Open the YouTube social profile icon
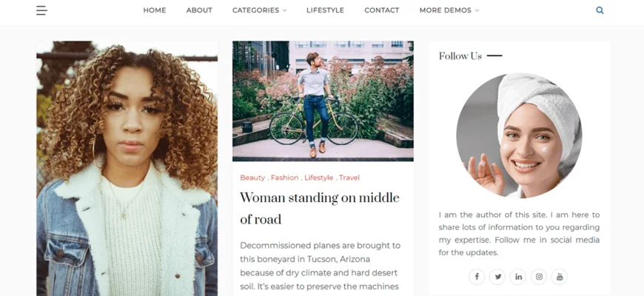The height and width of the screenshot is (296, 644). (x=560, y=277)
